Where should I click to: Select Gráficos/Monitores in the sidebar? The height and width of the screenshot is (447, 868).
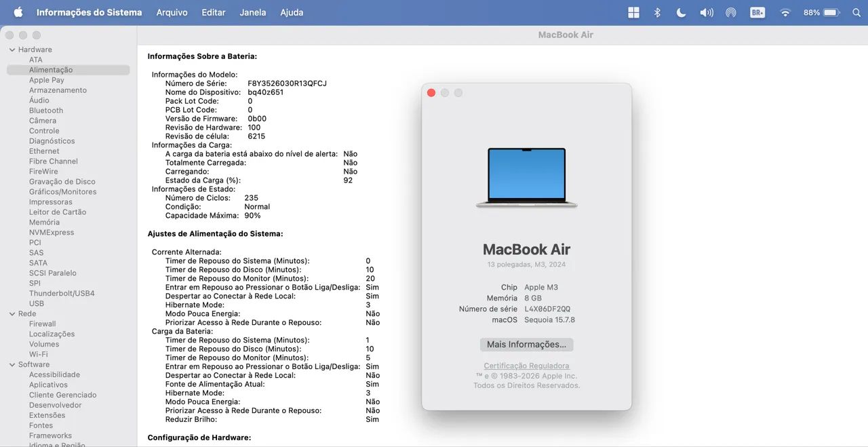[63, 192]
